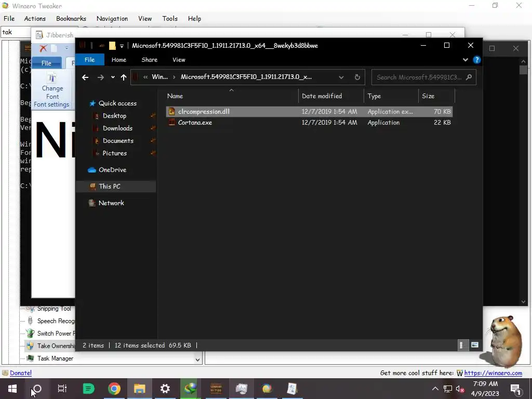This screenshot has height=399, width=532.
Task: Click the Forward arrow in File Explorer
Action: pos(100,77)
